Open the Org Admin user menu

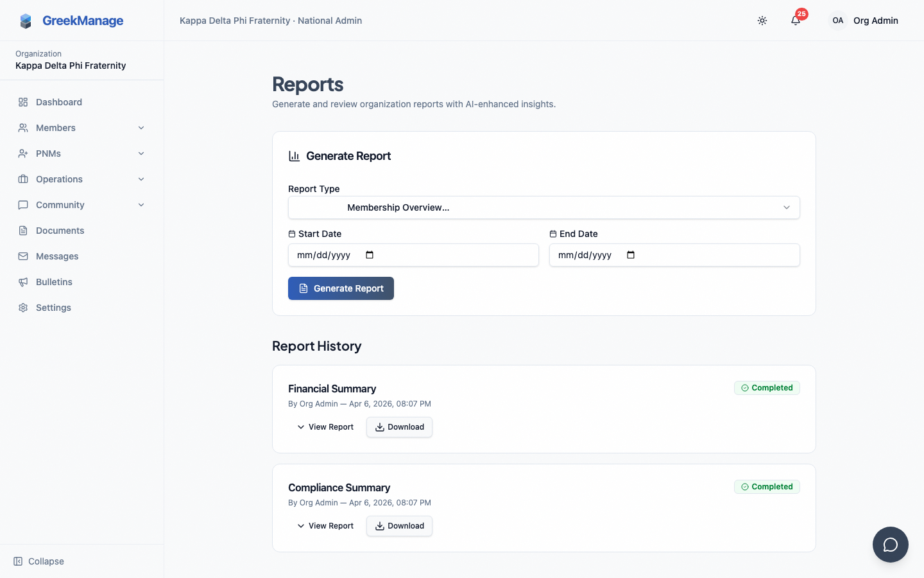(x=864, y=21)
